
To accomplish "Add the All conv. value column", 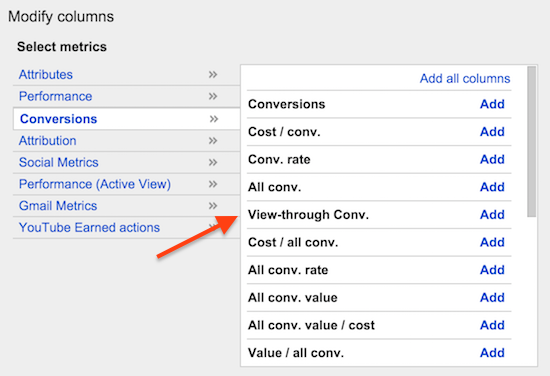I will point(492,298).
